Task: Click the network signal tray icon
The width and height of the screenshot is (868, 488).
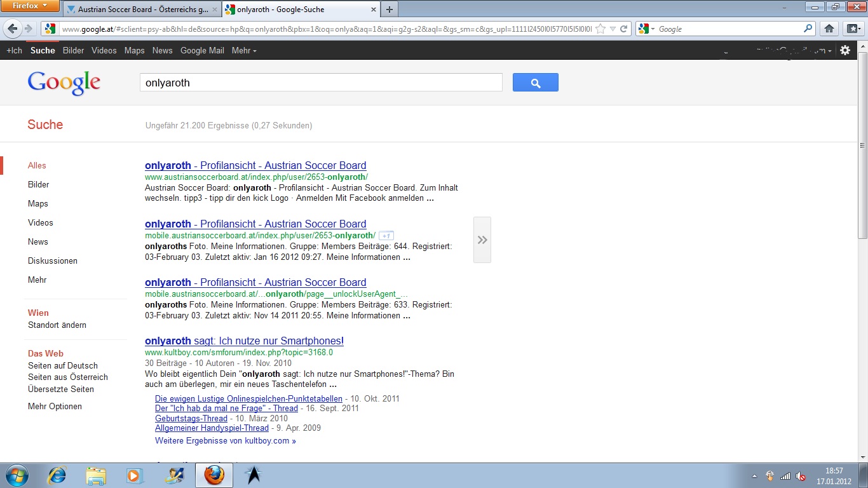Action: tap(785, 476)
